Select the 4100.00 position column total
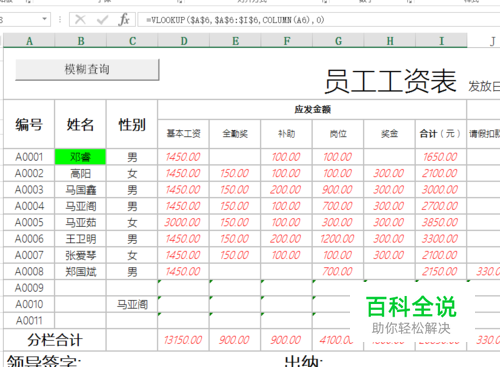 click(336, 340)
